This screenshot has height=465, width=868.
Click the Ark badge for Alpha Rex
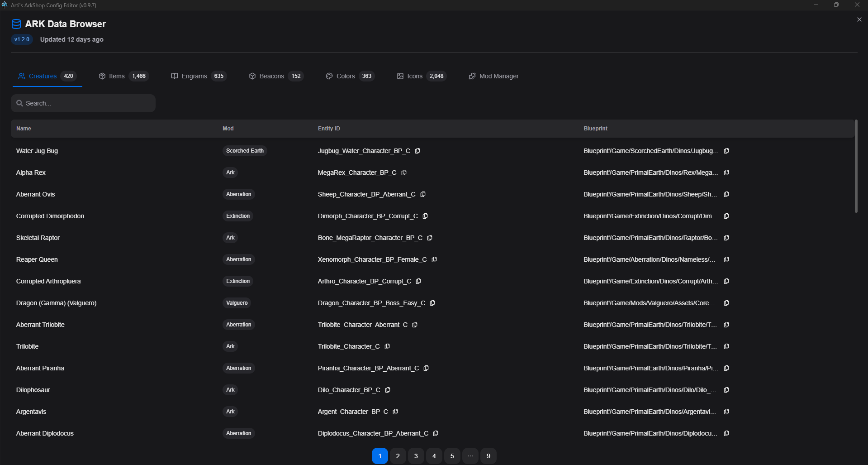tap(230, 173)
